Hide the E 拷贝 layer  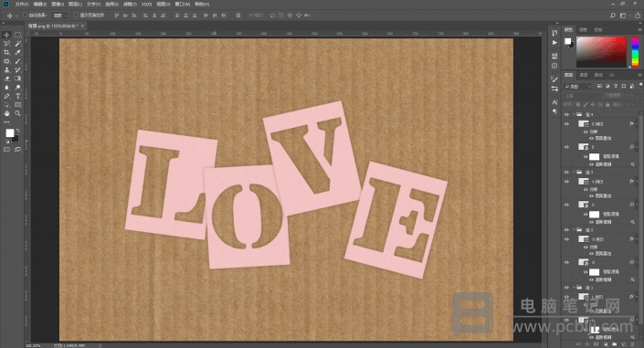point(566,123)
